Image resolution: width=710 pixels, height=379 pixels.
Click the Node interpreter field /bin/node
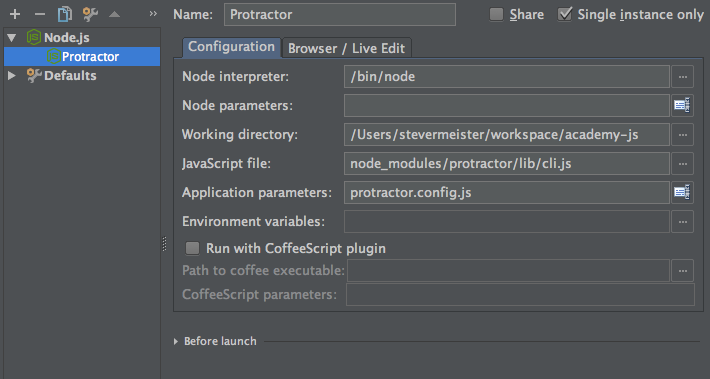[x=507, y=77]
